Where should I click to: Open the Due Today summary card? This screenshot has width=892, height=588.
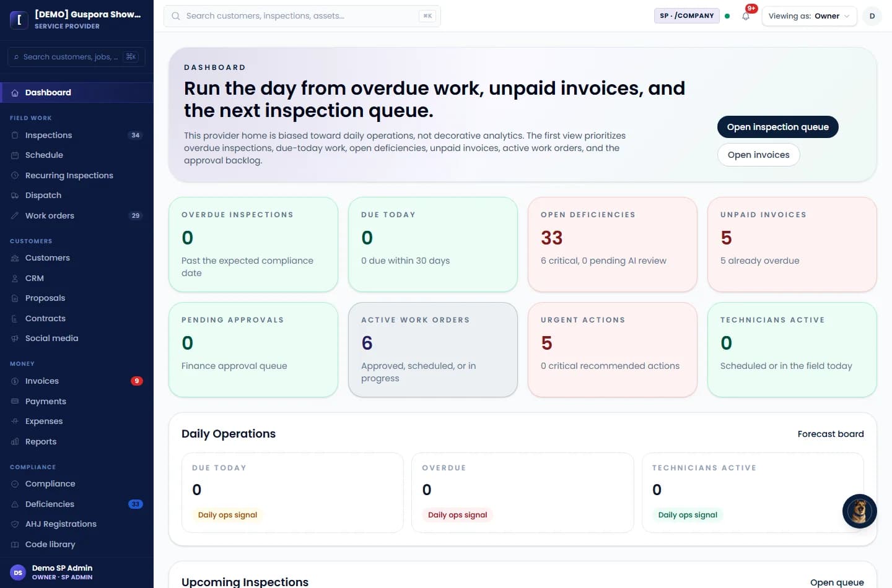pos(433,244)
